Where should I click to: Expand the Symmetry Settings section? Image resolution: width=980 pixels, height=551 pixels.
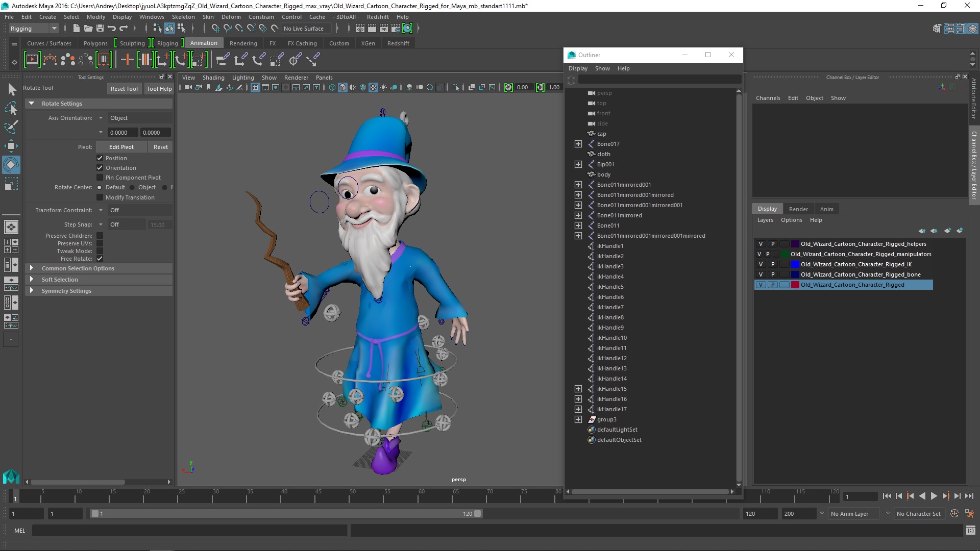(32, 291)
